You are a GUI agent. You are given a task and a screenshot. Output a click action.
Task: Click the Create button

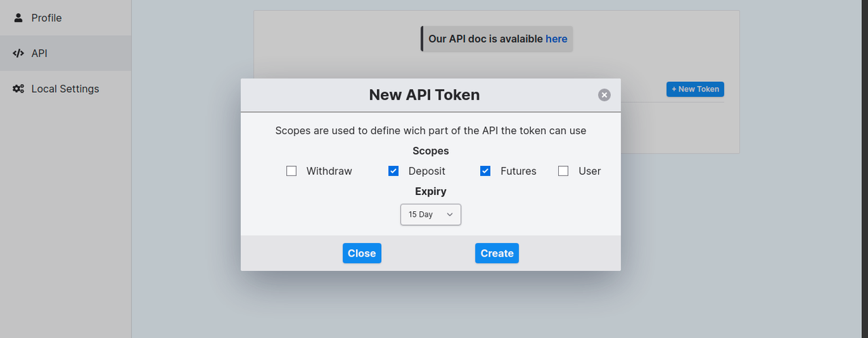click(497, 253)
